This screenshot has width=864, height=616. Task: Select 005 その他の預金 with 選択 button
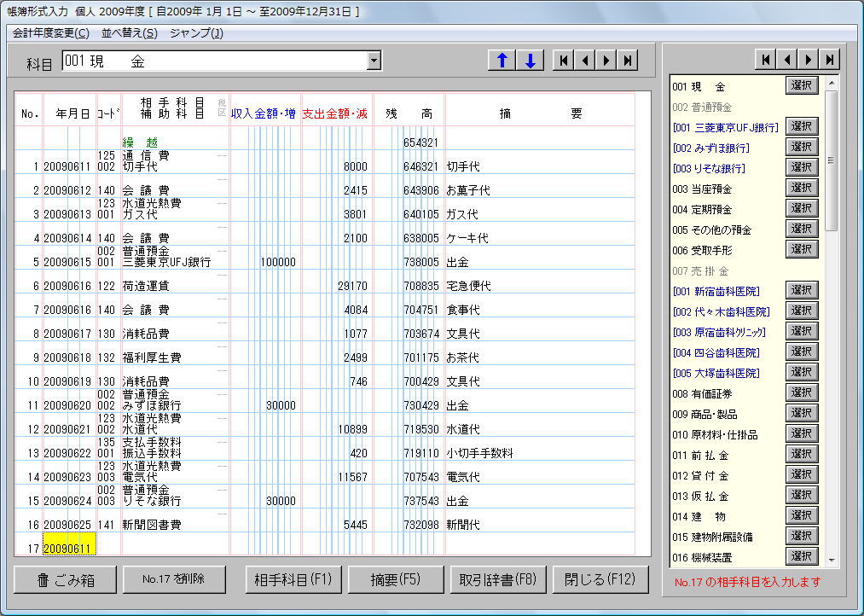802,229
